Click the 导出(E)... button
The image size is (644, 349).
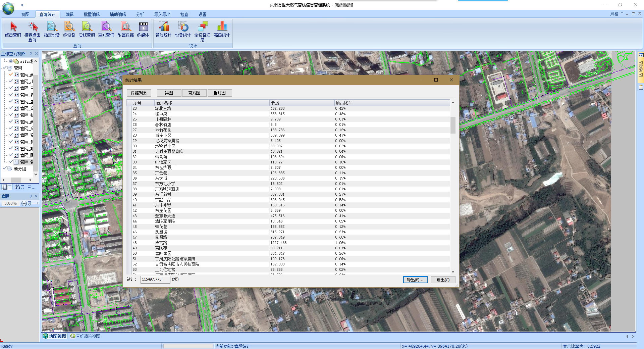(x=415, y=280)
